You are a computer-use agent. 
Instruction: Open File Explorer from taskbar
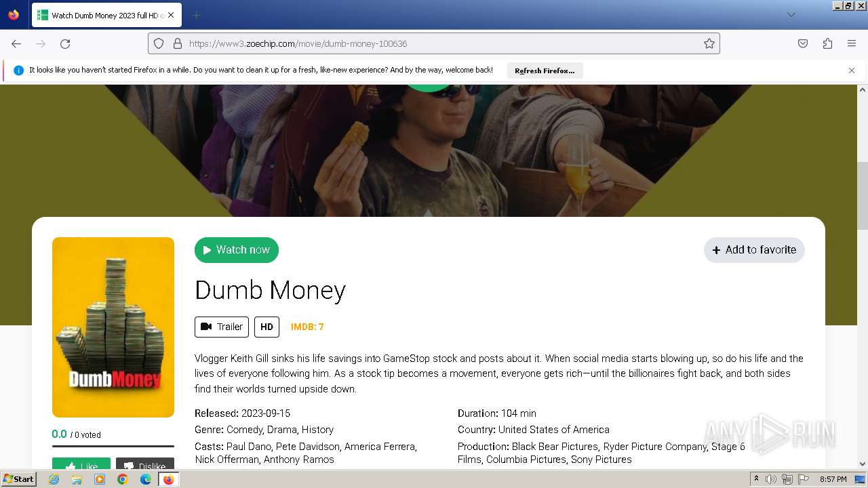click(x=77, y=479)
